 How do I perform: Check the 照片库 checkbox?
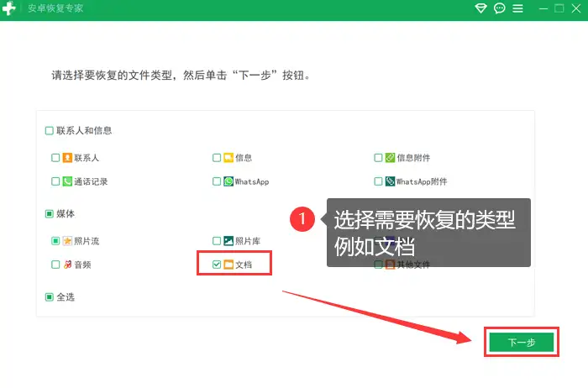[217, 241]
